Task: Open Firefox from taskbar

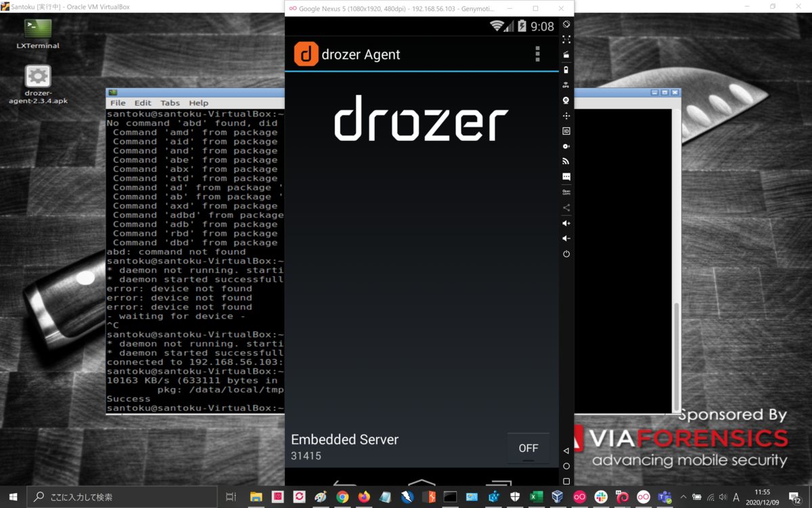Action: pyautogui.click(x=364, y=497)
